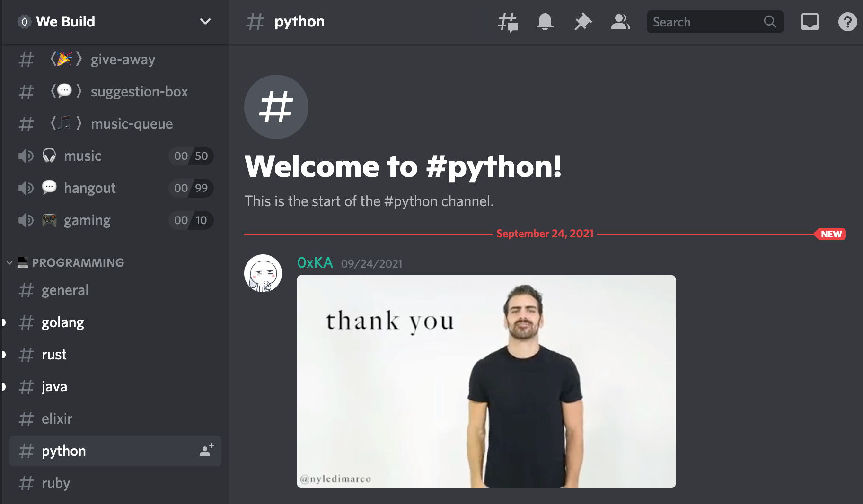Open the #ruby channel

pos(56,483)
